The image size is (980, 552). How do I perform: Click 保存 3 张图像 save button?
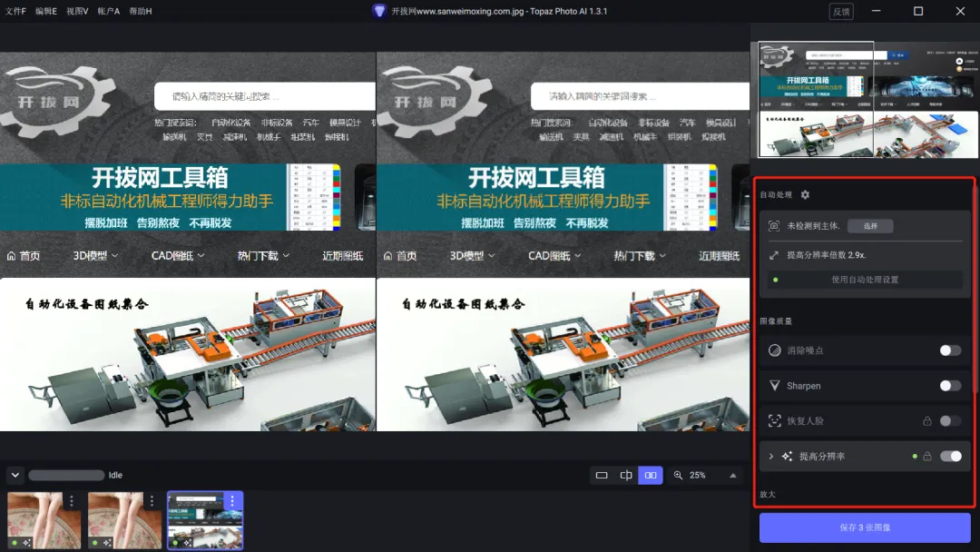coord(865,527)
